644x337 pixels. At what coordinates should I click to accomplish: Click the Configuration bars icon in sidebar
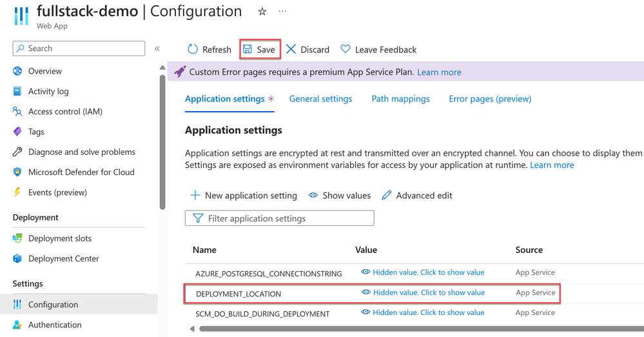coord(17,305)
